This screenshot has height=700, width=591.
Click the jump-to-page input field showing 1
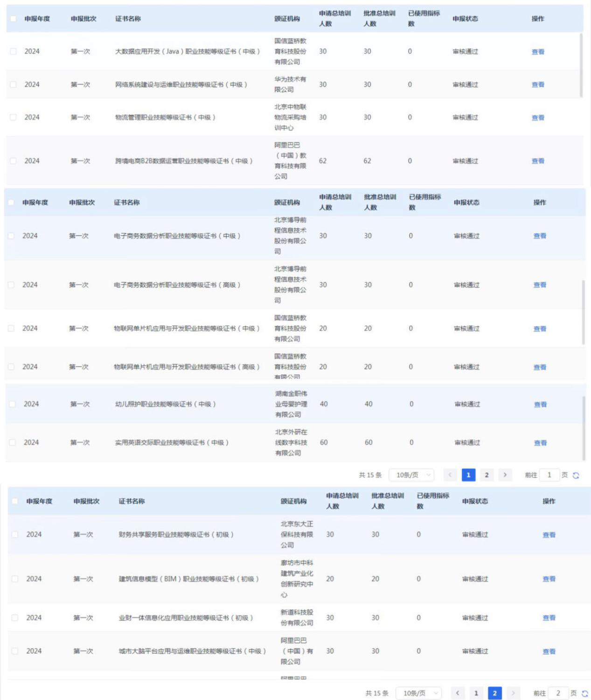(x=549, y=475)
